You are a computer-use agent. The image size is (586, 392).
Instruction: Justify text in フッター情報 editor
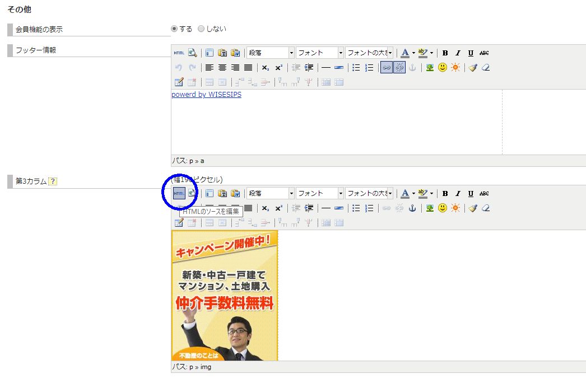248,68
